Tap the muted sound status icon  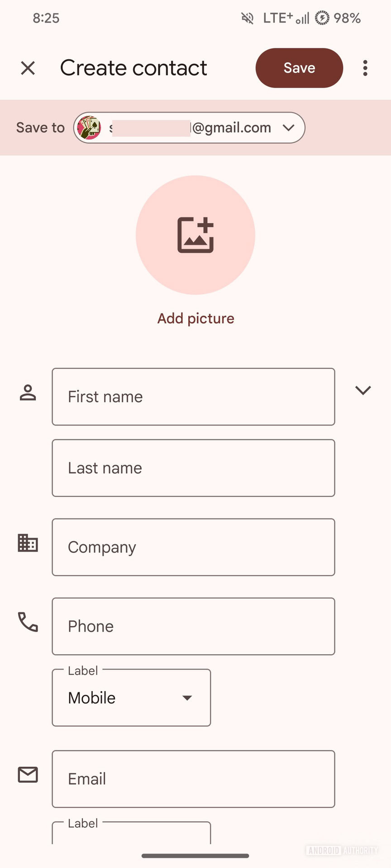point(247,18)
